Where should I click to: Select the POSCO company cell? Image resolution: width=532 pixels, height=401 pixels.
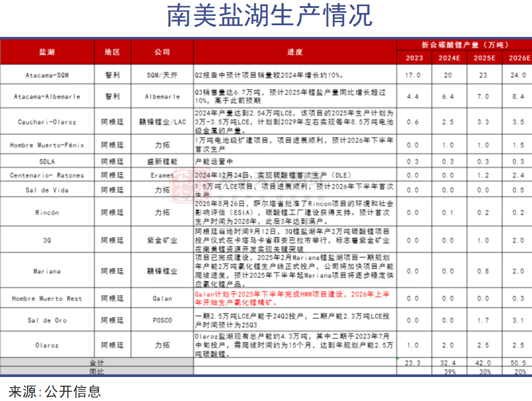[162, 320]
